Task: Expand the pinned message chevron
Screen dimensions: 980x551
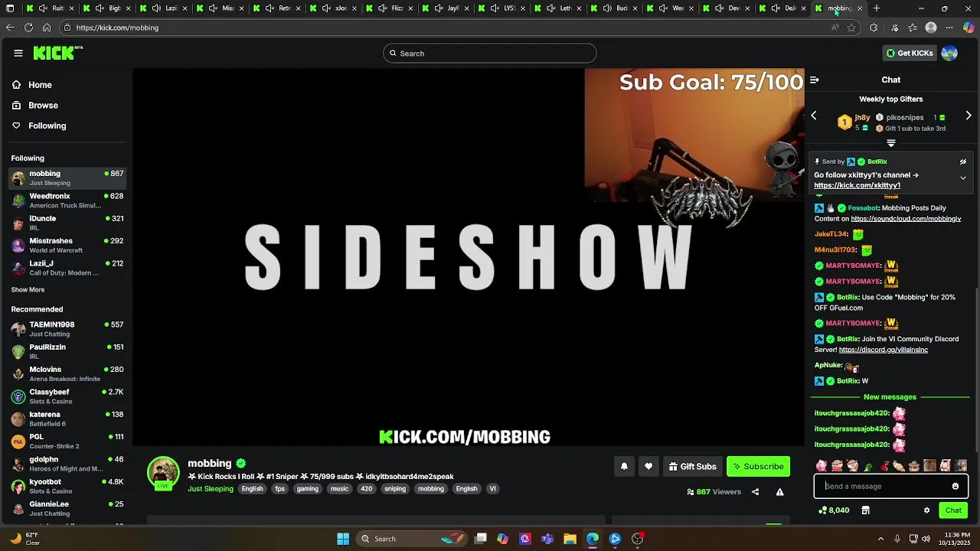Action: [963, 178]
